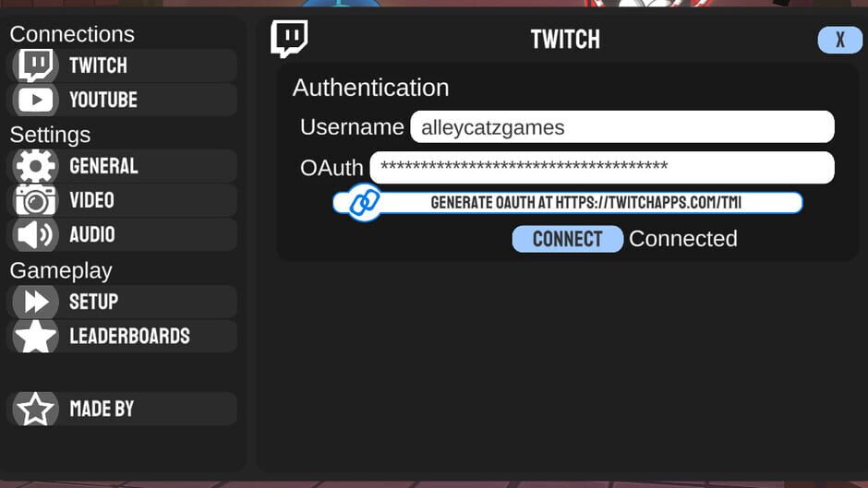The width and height of the screenshot is (868, 488).
Task: Open the YouTube connections menu item
Action: [122, 101]
